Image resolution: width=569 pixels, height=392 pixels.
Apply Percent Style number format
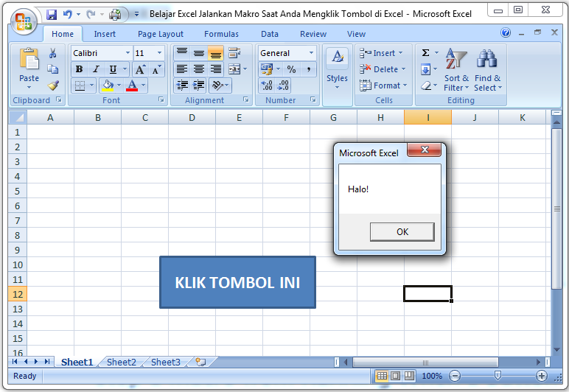pos(291,69)
